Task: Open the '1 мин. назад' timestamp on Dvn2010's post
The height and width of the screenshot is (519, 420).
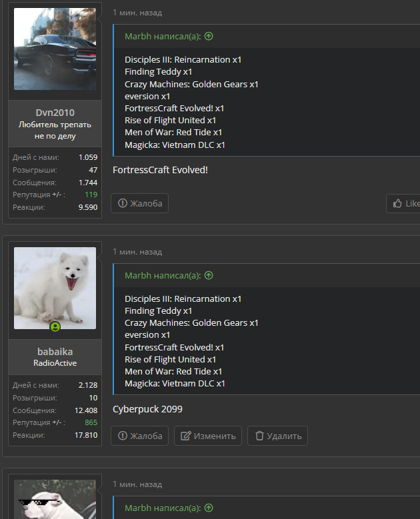Action: 137,13
